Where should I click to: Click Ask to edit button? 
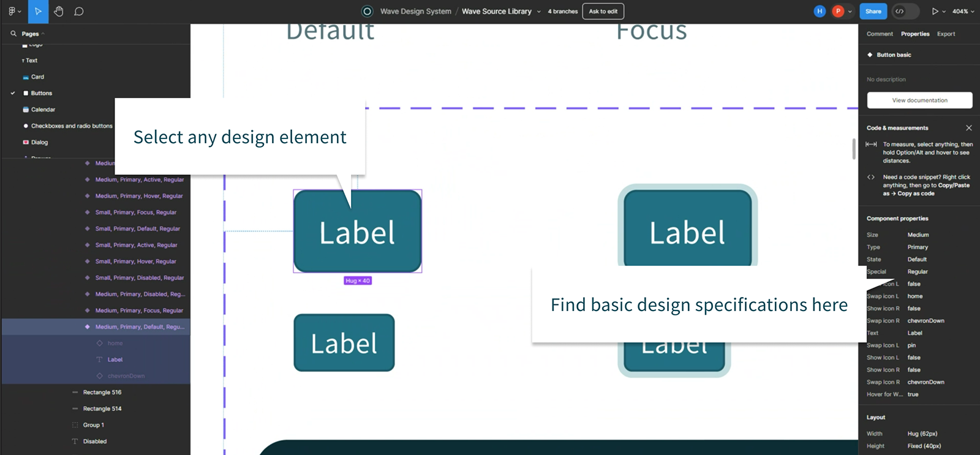(603, 11)
